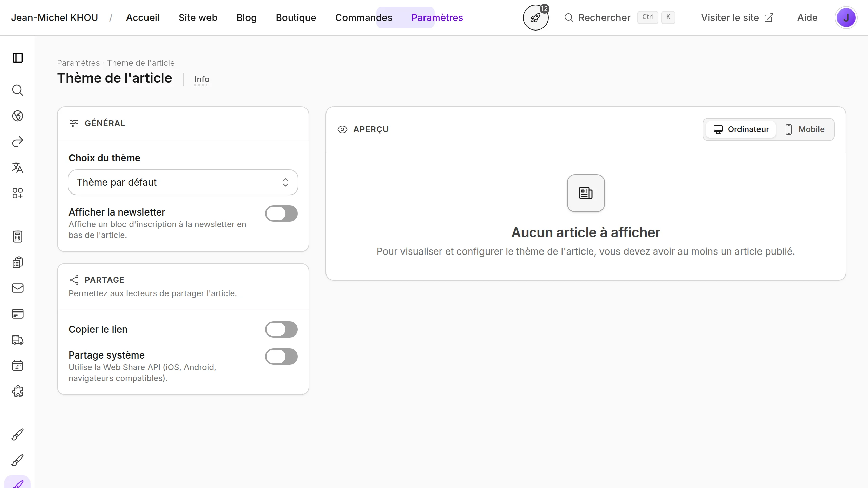Click the upper paintbrush sidebar icon
This screenshot has width=868, height=488.
point(18,434)
